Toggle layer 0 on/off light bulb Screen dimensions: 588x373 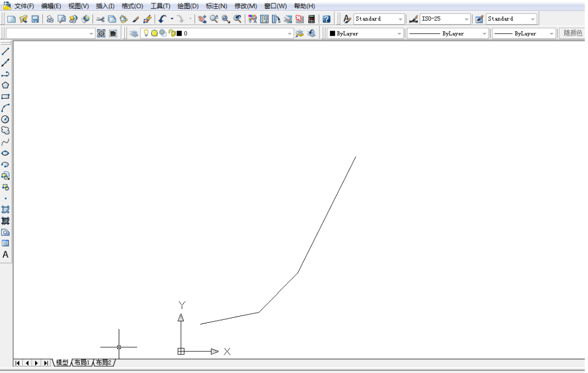pyautogui.click(x=146, y=33)
